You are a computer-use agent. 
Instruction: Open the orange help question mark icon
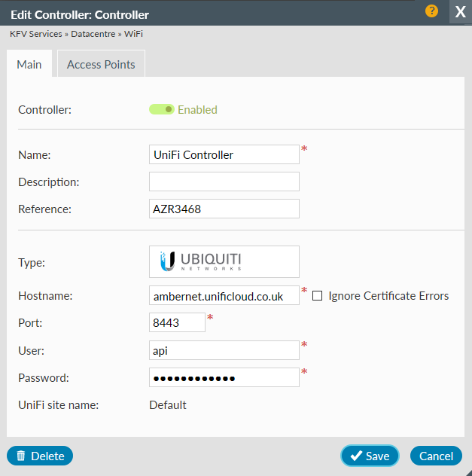coord(431,11)
